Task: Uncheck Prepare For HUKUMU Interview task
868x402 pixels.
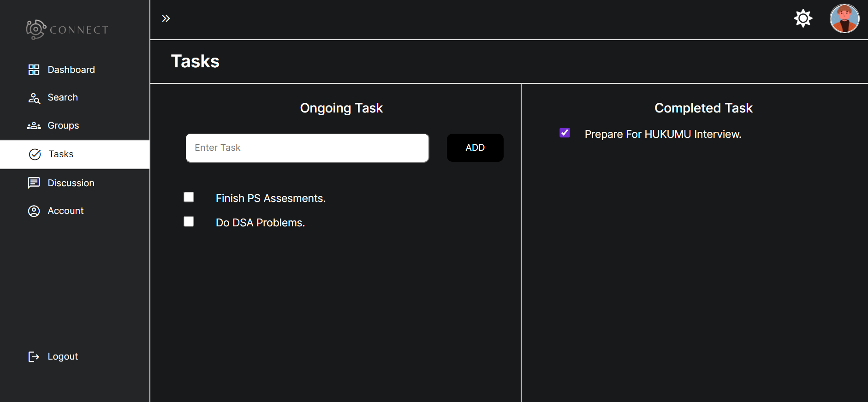Action: [x=565, y=133]
